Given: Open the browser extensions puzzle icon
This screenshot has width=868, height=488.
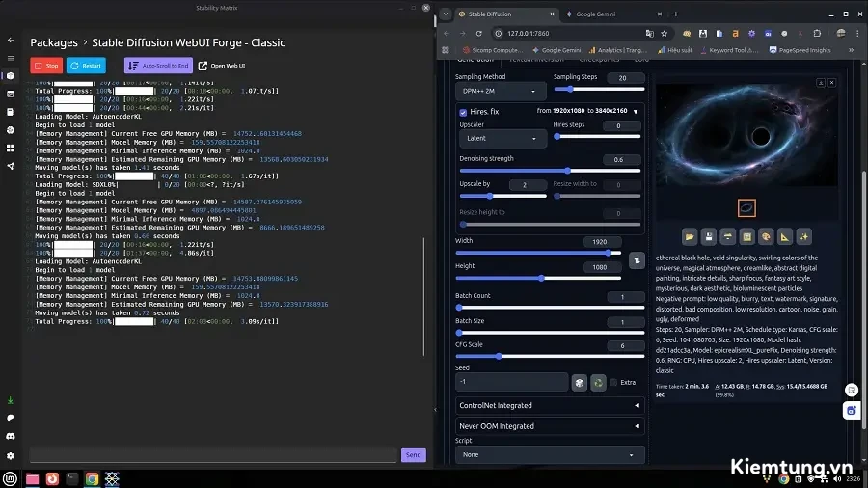Looking at the screenshot, I should (817, 33).
